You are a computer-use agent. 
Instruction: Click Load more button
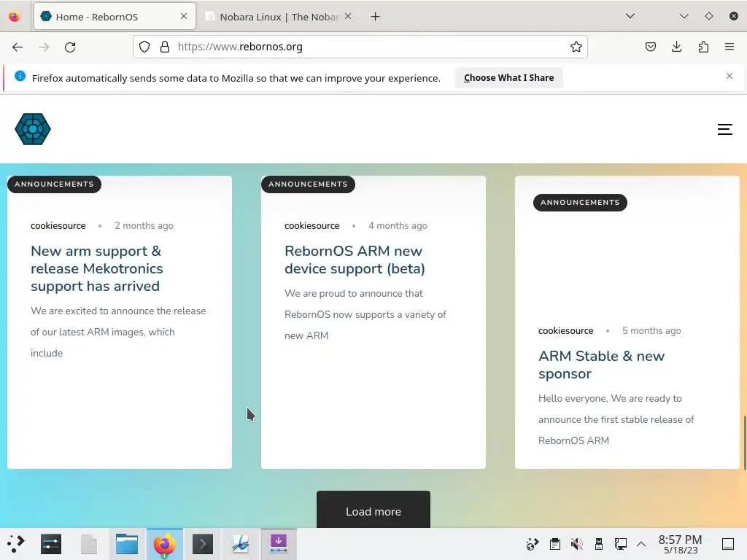(x=373, y=510)
